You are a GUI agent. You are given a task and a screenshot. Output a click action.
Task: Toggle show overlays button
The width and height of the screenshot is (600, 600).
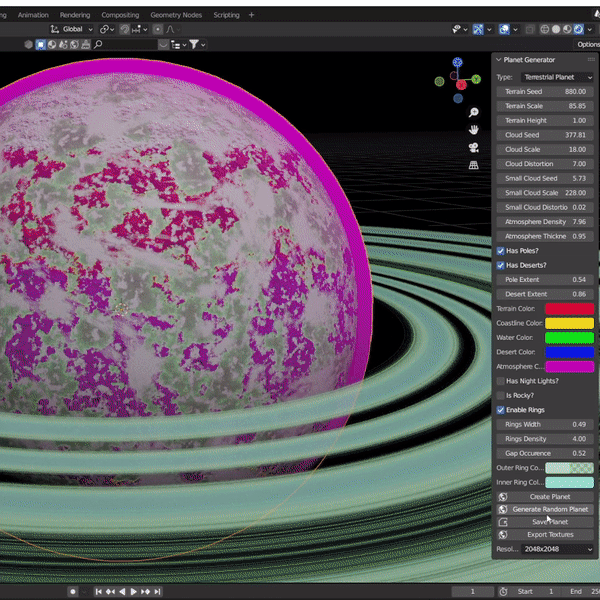[x=504, y=29]
